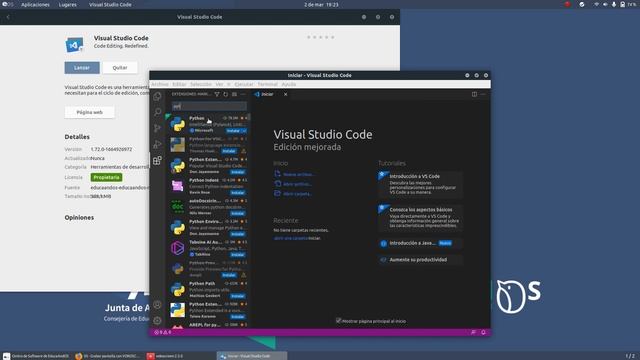The height and width of the screenshot is (360, 640).
Task: Open the Manage gear icon in VS Code
Action: (157, 320)
